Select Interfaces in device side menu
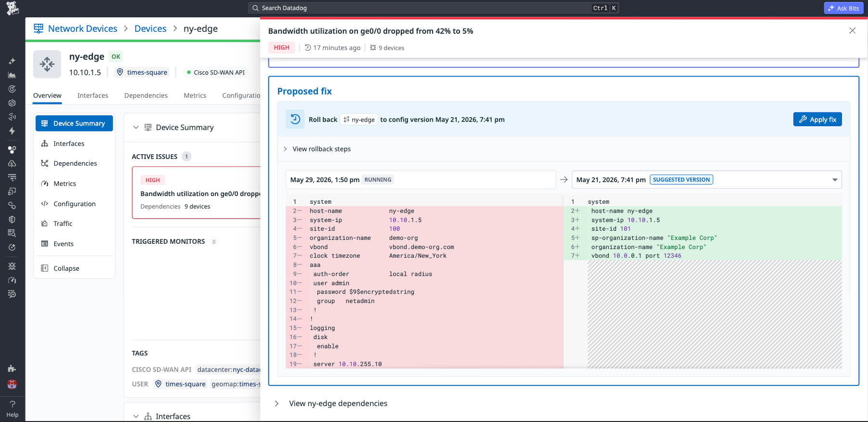The height and width of the screenshot is (422, 868). tap(74, 144)
